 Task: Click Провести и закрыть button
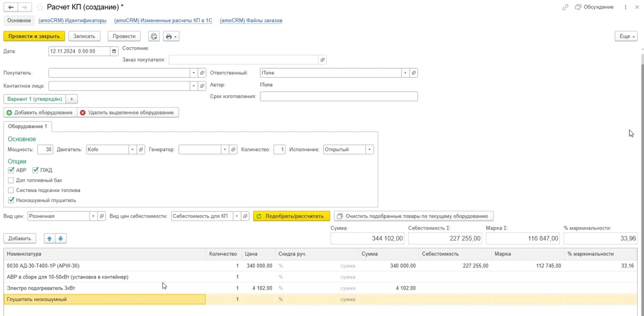35,36
